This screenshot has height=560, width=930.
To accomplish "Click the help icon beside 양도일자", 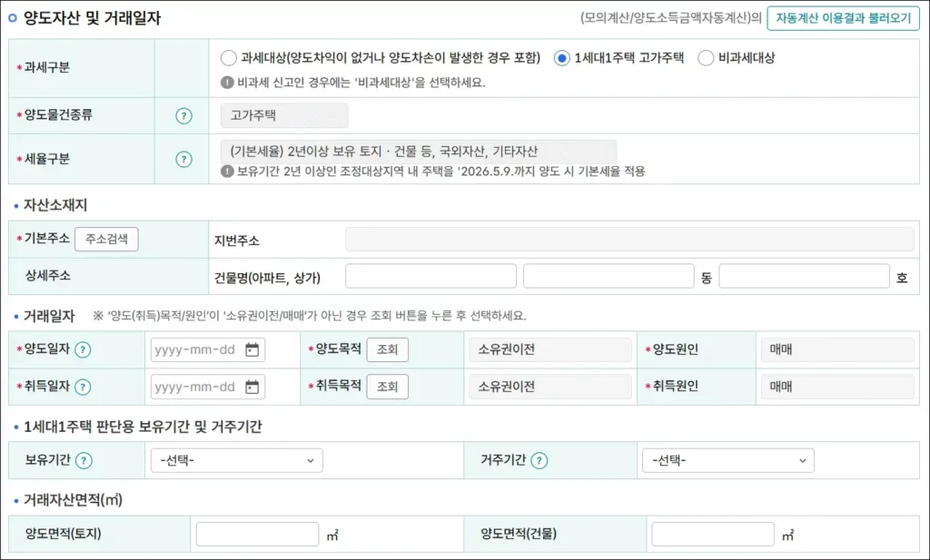I will click(83, 349).
